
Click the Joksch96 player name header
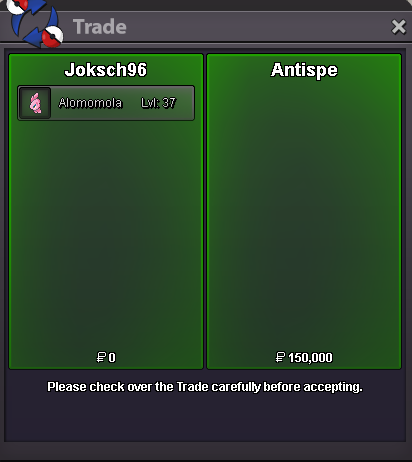point(106,70)
